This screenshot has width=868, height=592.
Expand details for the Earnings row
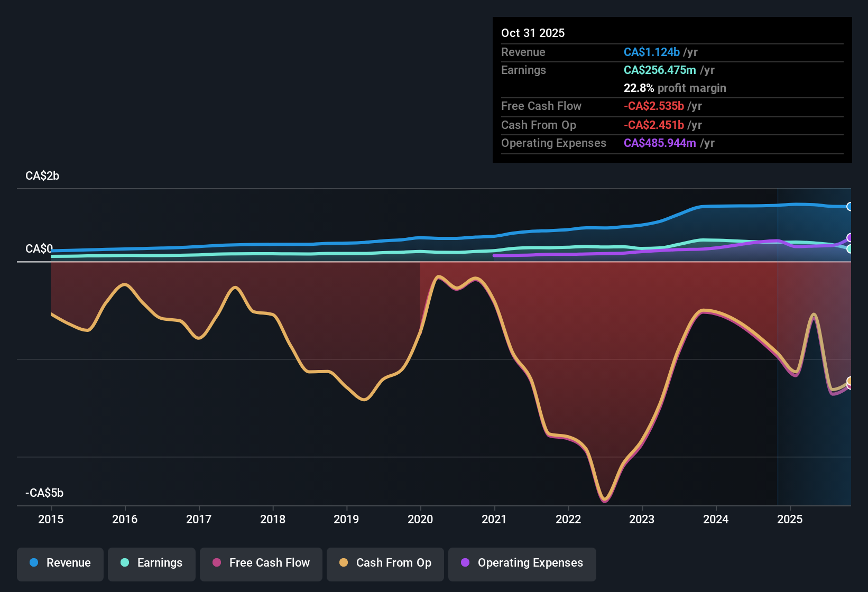pos(523,70)
